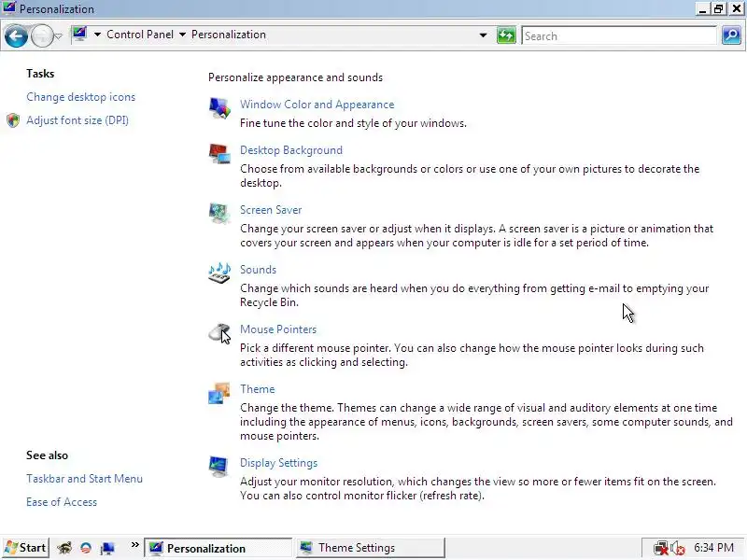Close the Personalization window
The image size is (747, 560).
736,9
